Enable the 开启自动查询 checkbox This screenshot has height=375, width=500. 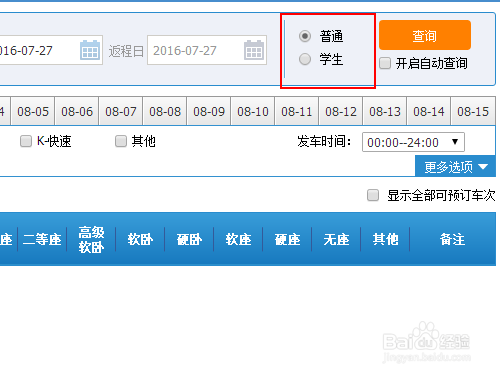(385, 63)
